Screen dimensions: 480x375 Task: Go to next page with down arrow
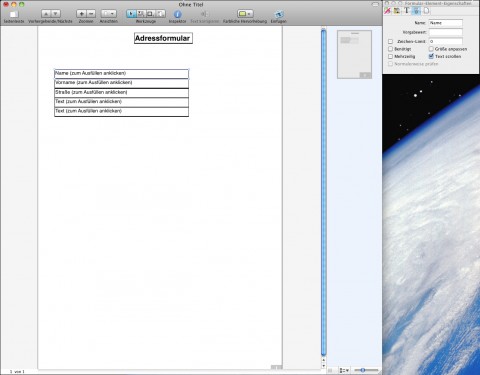(x=56, y=14)
